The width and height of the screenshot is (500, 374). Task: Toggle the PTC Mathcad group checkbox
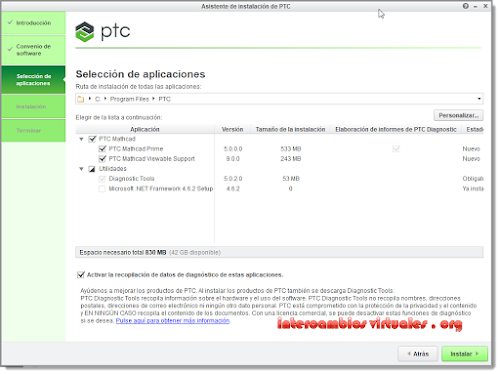coord(92,139)
